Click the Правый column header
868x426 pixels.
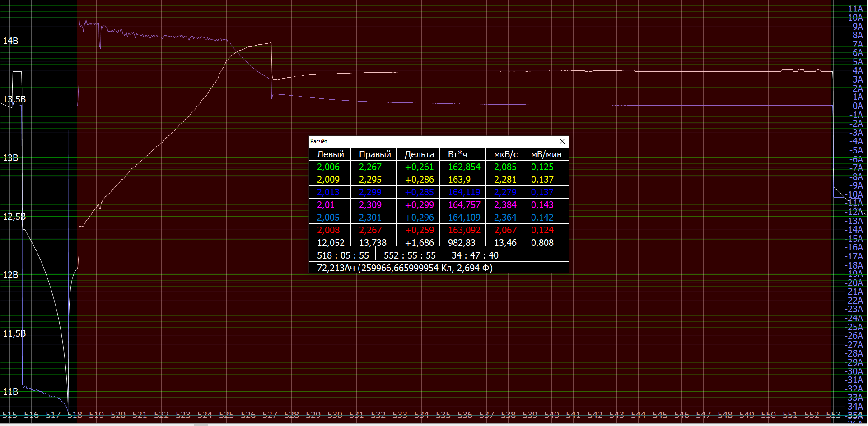point(374,154)
